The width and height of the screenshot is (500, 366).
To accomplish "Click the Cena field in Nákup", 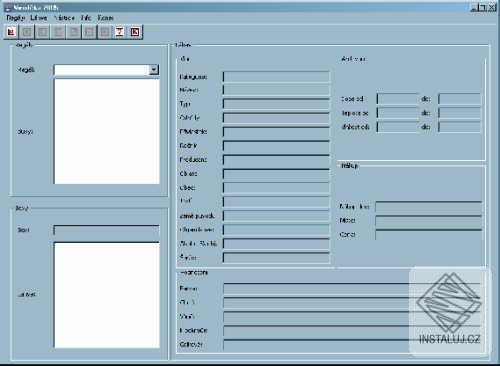I will 429,235.
